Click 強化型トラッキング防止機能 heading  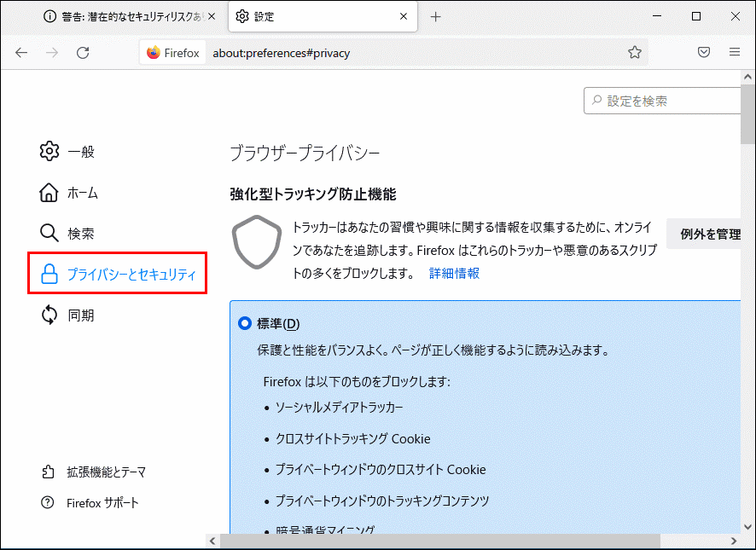point(313,194)
